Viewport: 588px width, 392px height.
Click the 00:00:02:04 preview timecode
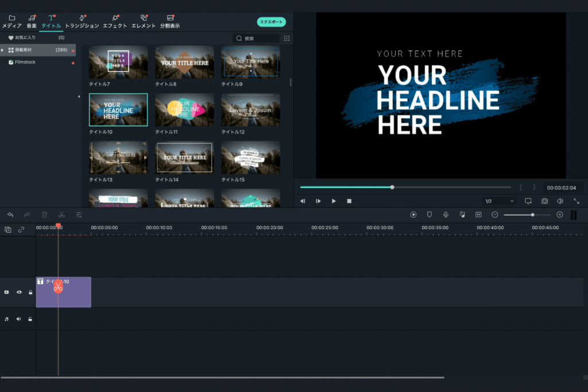tap(562, 188)
